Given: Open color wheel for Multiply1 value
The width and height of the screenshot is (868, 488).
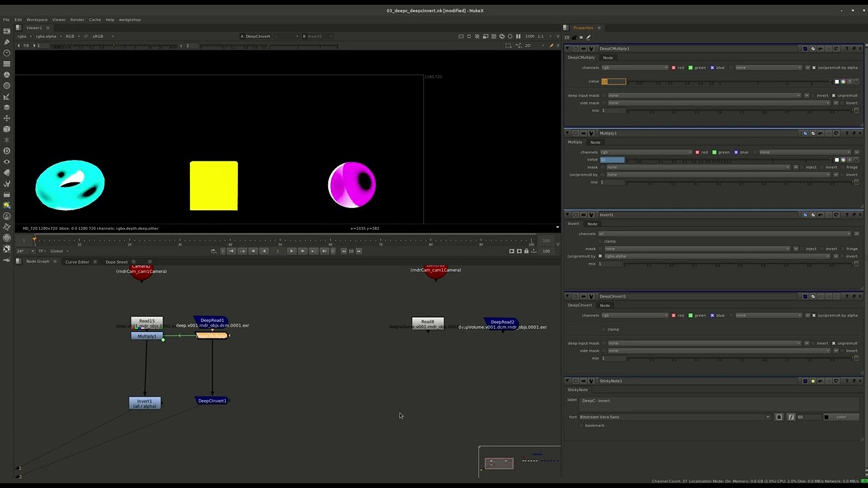Looking at the screenshot, I should (843, 160).
